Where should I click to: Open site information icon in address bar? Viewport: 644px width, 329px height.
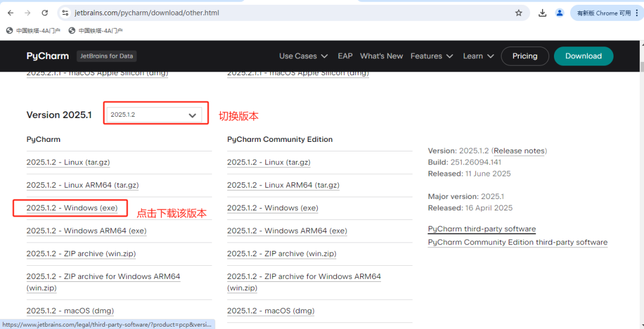click(x=66, y=13)
